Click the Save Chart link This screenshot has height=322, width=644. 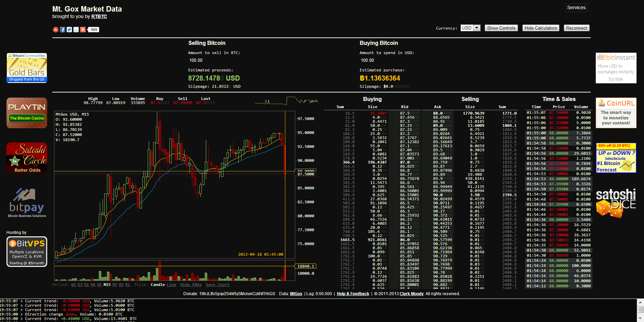pyautogui.click(x=217, y=285)
